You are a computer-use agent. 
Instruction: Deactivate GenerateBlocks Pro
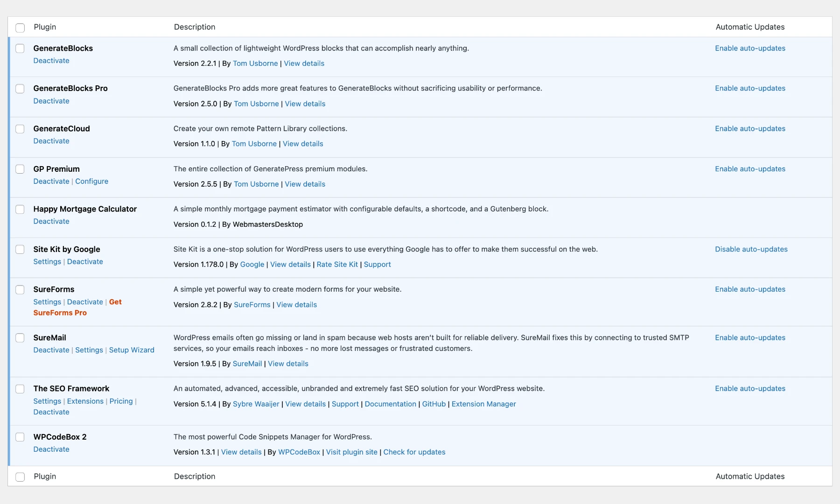(51, 101)
